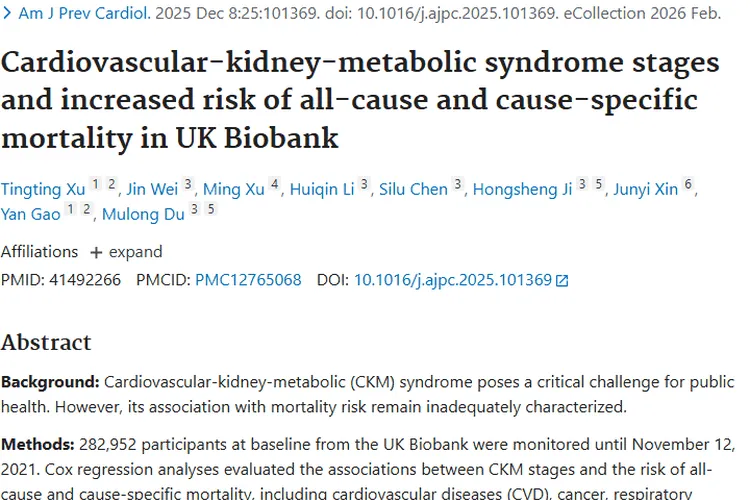Click the chevron before the journal name
The image size is (750, 500).
pos(7,16)
